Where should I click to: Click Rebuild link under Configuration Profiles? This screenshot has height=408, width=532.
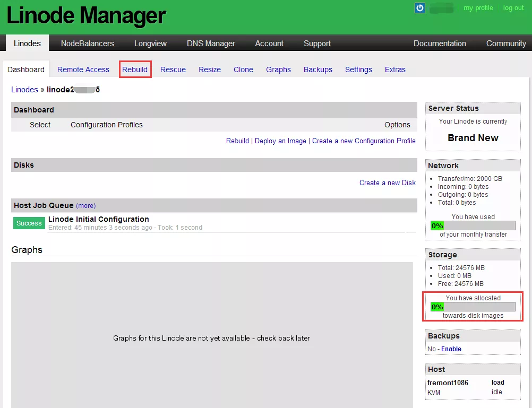tap(237, 141)
